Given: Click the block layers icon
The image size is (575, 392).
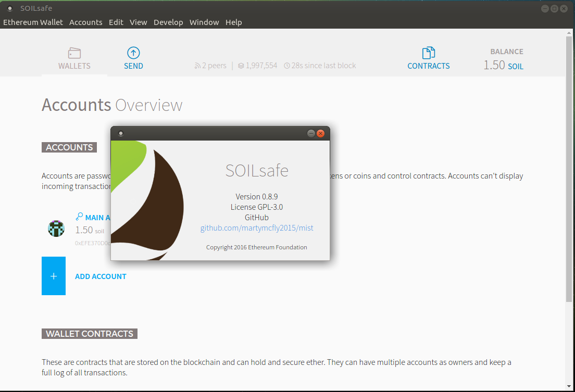Looking at the screenshot, I should coord(241,66).
